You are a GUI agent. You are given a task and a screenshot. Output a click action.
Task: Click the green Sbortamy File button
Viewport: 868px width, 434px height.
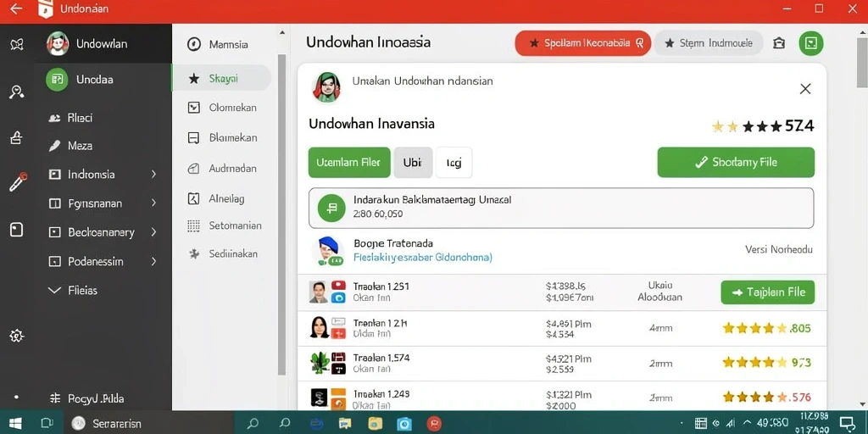[x=736, y=162]
